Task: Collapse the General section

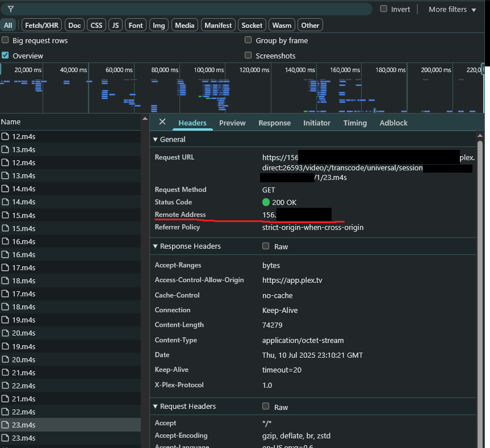Action: (155, 140)
